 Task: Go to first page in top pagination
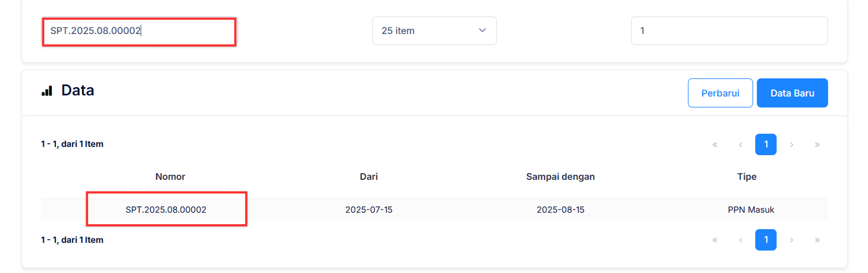pyautogui.click(x=715, y=145)
